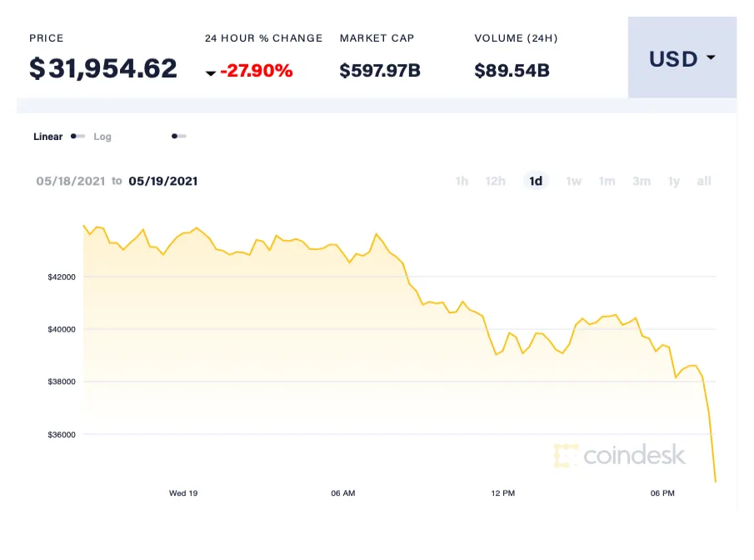Click the CoinDesk square brackets watermark symbol
This screenshot has width=754, height=560.
coord(567,455)
